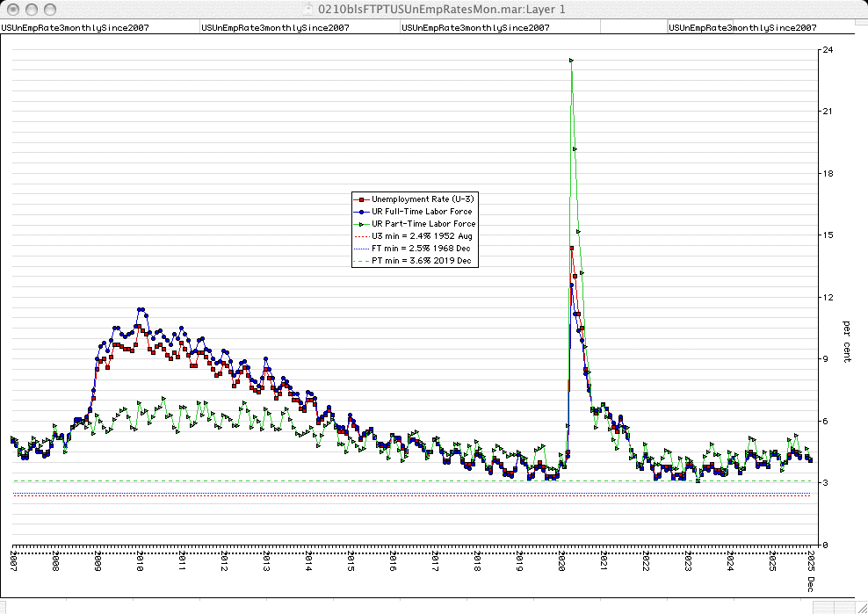Click the green UR Part-Time Labor Force legend marker
Image resolution: width=868 pixels, height=614 pixels.
click(361, 223)
